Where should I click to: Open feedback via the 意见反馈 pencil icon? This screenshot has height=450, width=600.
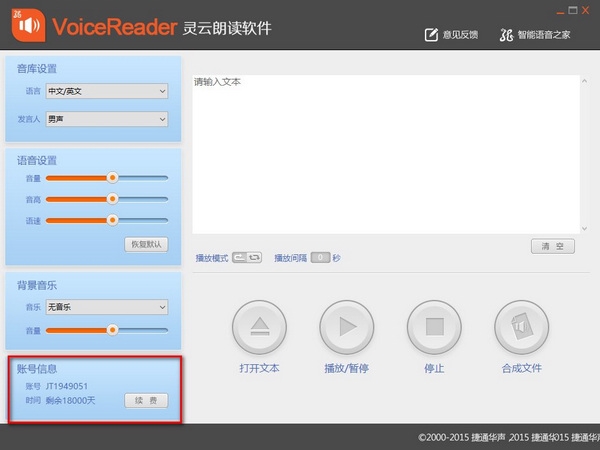431,35
